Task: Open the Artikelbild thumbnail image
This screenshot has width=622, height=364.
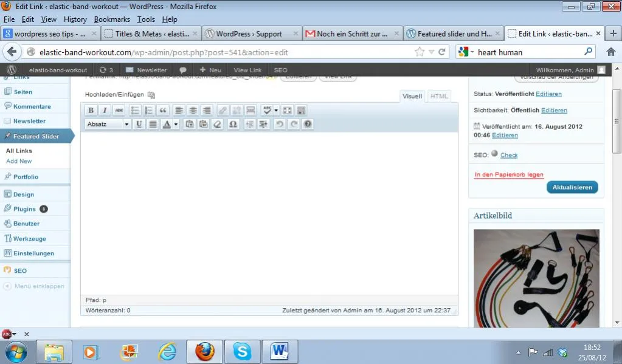Action: pyautogui.click(x=536, y=278)
